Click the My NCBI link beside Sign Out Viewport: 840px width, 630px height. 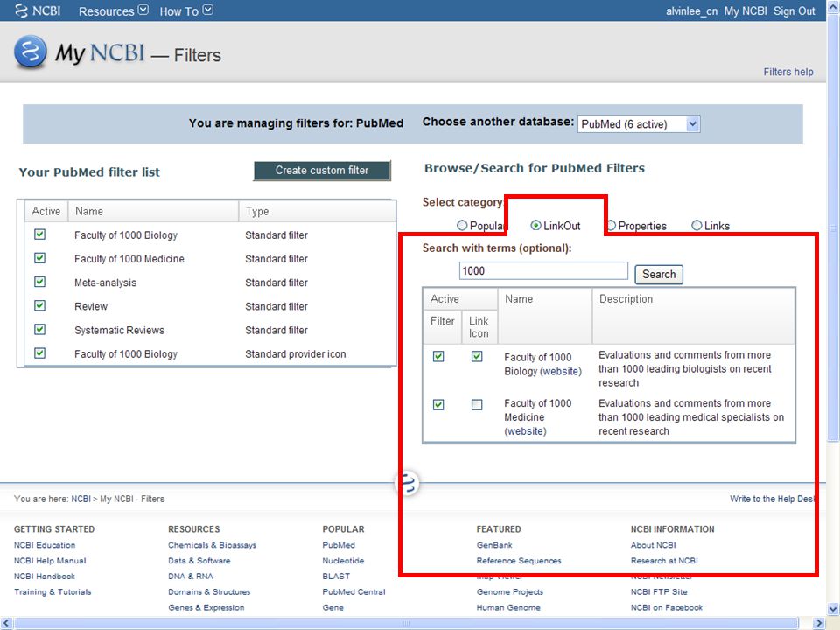click(745, 11)
